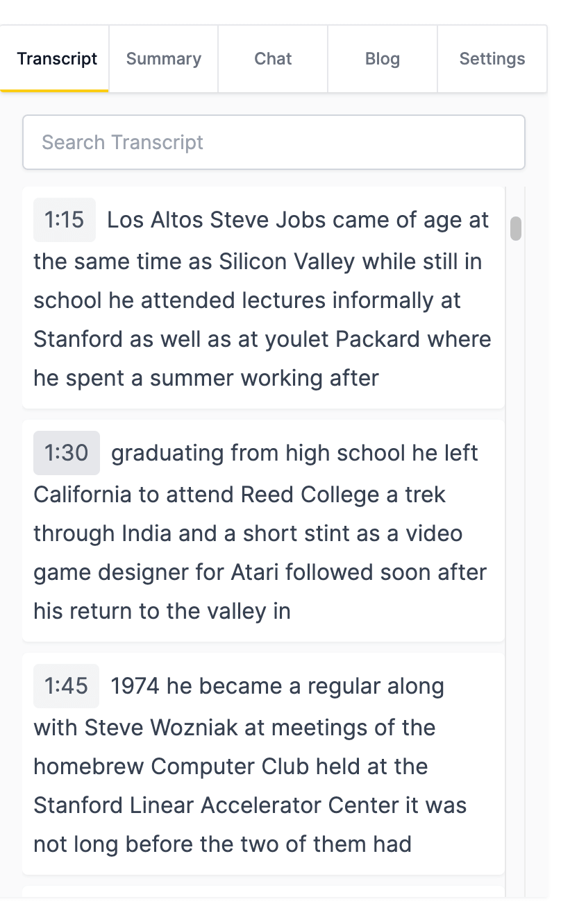This screenshot has height=924, width=561.
Task: Open the Chat tab
Action: [273, 59]
